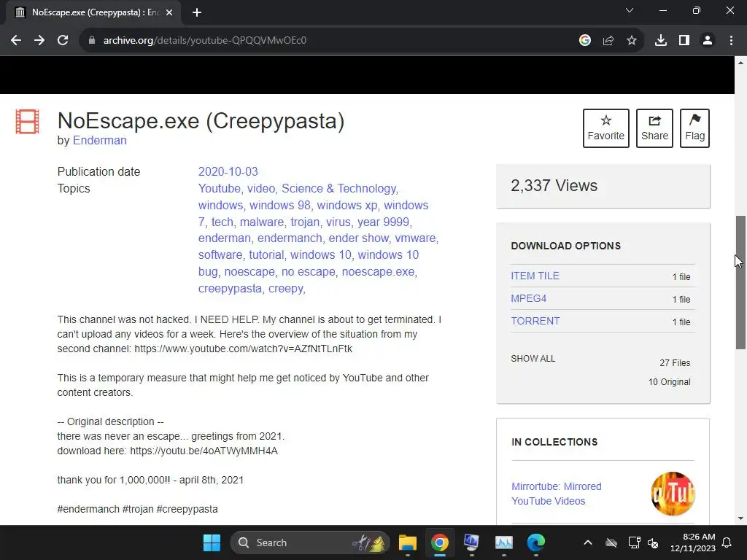Favorite this archive item

pos(606,128)
